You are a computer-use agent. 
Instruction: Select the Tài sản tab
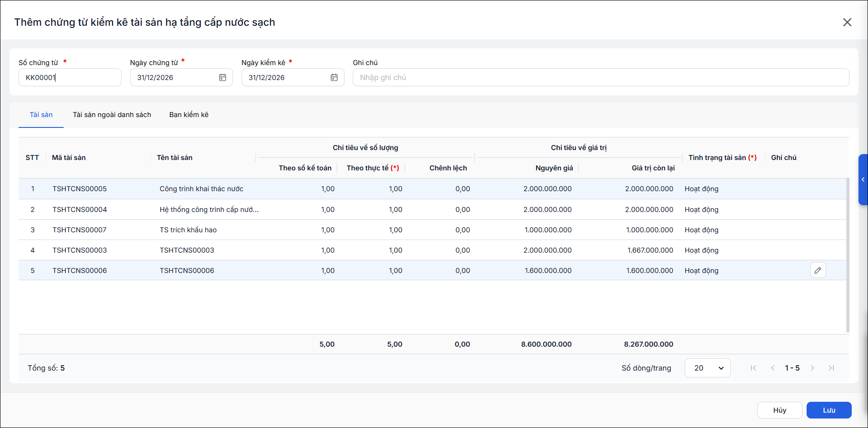click(x=41, y=115)
